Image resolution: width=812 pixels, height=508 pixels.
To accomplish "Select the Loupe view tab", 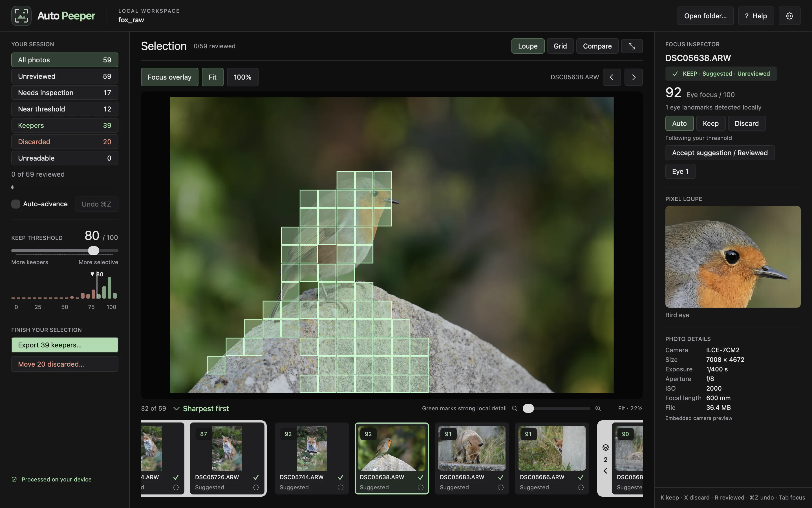I will pyautogui.click(x=528, y=46).
